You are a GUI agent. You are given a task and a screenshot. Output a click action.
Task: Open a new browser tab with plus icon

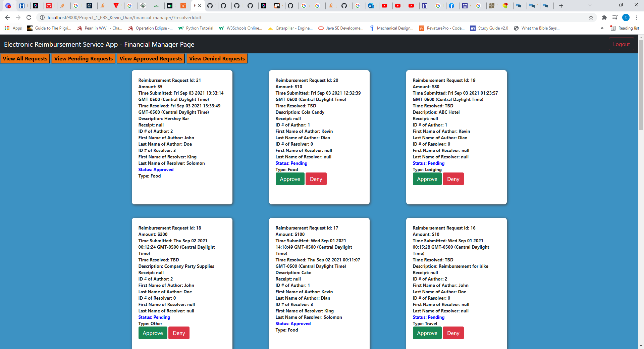tap(560, 5)
